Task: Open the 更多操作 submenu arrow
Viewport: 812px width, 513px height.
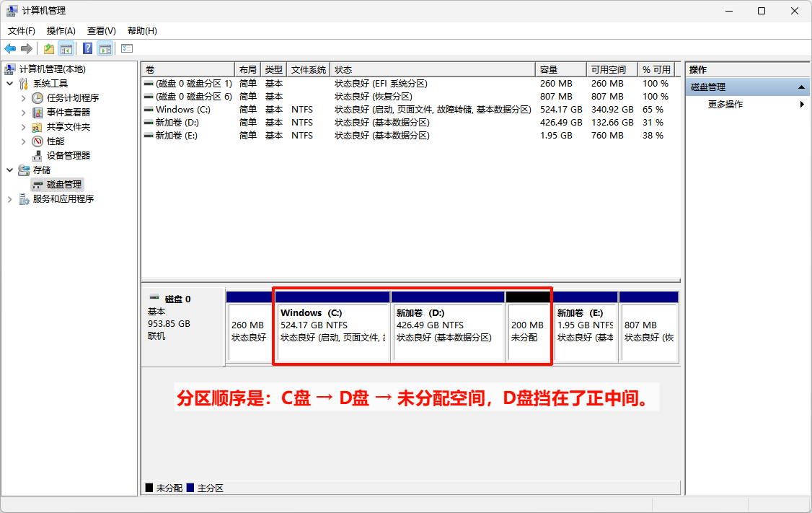Action: coord(802,104)
